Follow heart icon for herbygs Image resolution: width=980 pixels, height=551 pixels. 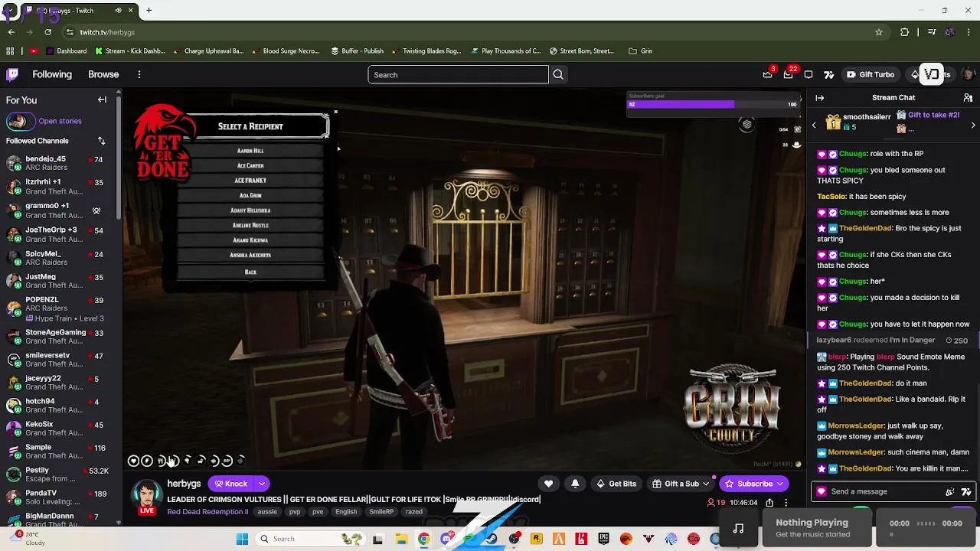click(548, 484)
